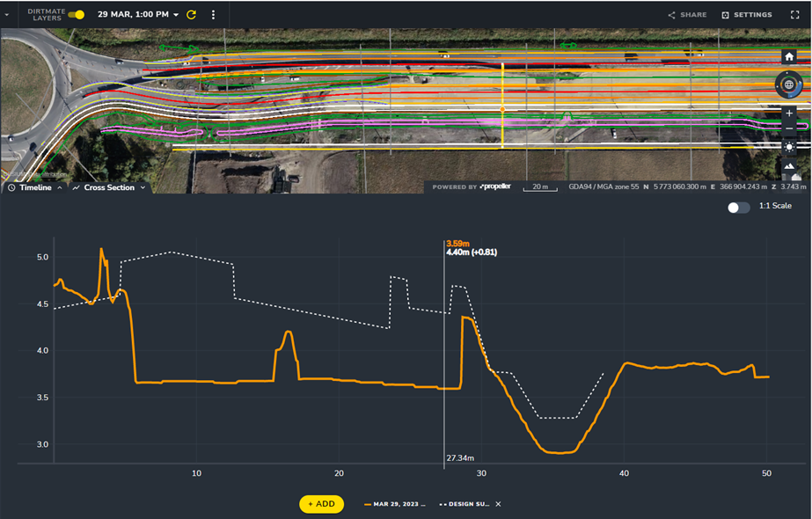Open the three-dot more options menu
The height and width of the screenshot is (519, 812).
pyautogui.click(x=213, y=15)
